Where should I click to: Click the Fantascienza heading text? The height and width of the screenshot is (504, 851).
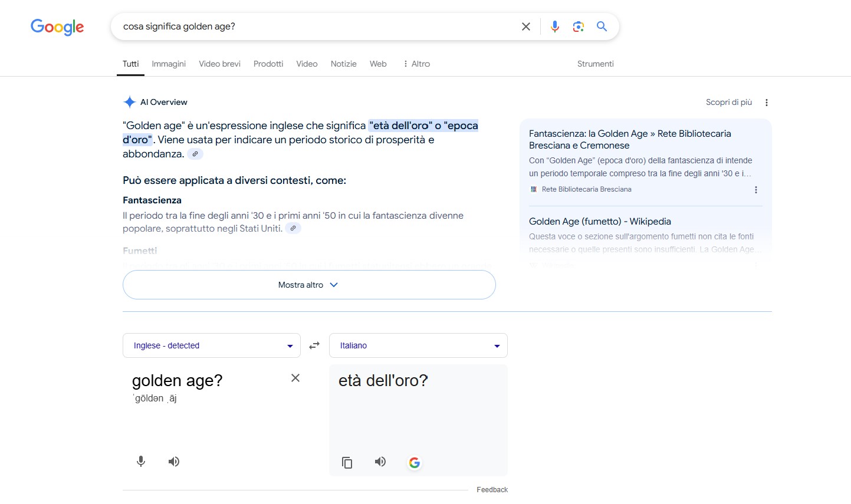tap(152, 200)
